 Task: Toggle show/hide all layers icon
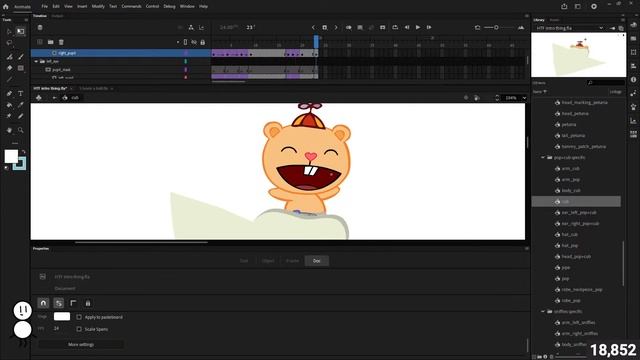(x=194, y=42)
